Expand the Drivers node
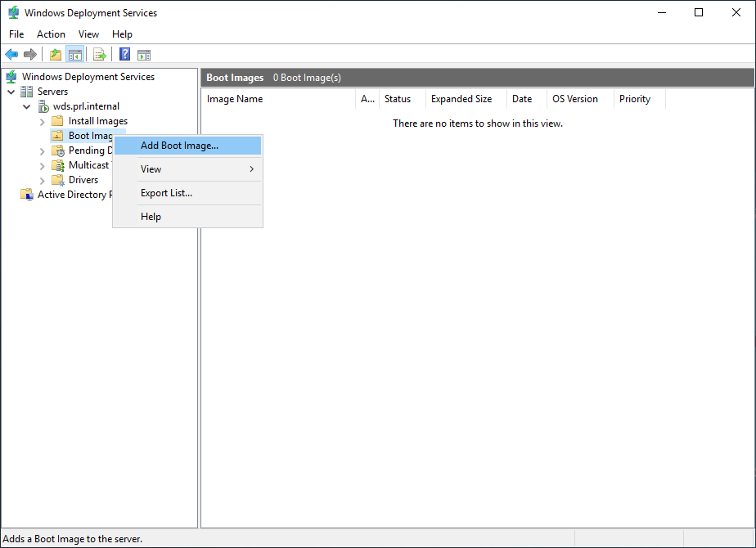 [43, 180]
